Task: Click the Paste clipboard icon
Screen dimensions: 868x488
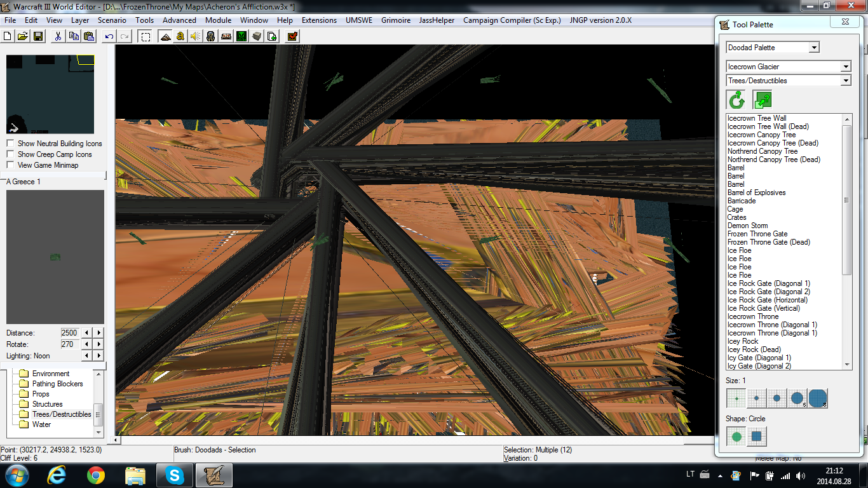Action: coord(89,36)
